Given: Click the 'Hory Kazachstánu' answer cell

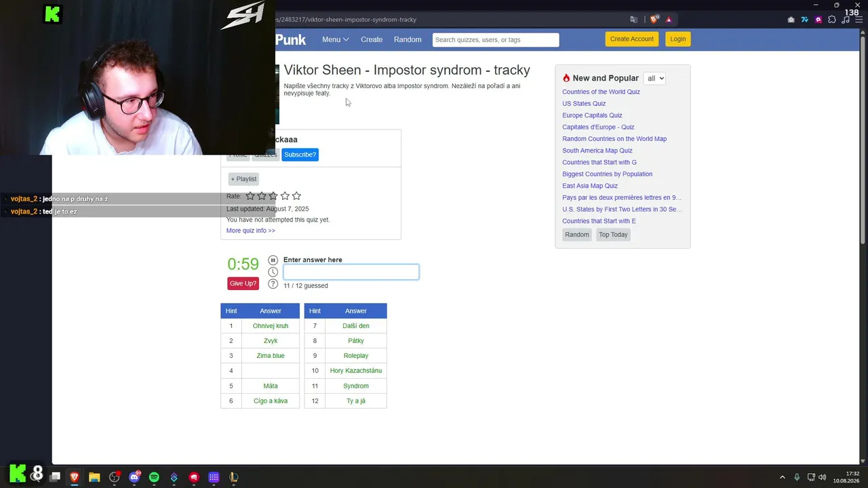Looking at the screenshot, I should (356, 371).
